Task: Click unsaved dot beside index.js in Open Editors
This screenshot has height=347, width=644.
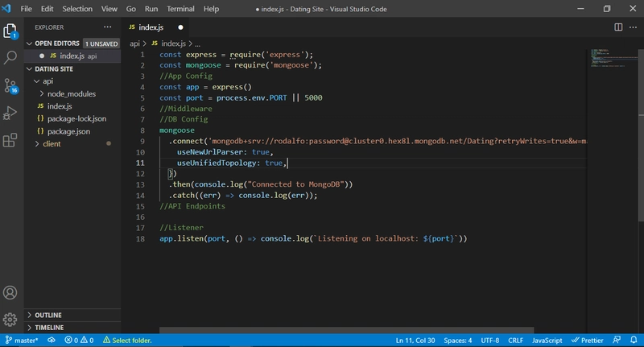Action: click(x=42, y=56)
